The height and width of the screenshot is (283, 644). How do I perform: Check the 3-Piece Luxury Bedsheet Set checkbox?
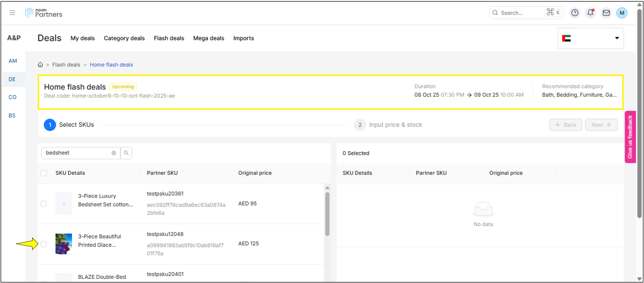[x=44, y=204]
